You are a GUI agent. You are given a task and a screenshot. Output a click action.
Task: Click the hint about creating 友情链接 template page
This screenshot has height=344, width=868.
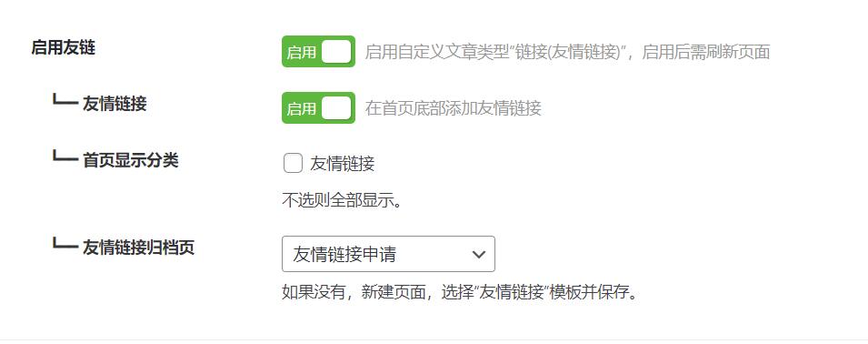tap(461, 292)
